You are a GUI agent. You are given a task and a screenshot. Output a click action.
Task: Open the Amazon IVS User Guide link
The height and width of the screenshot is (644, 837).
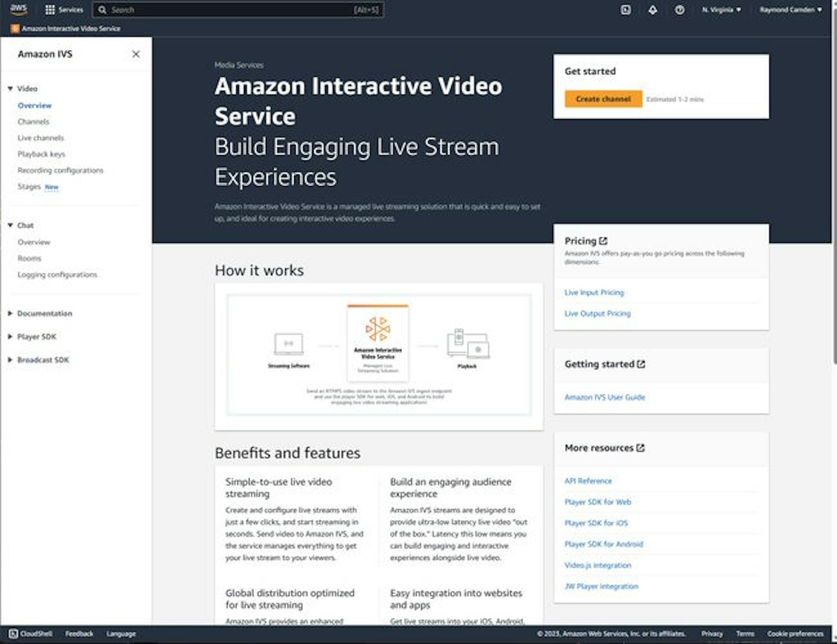605,397
